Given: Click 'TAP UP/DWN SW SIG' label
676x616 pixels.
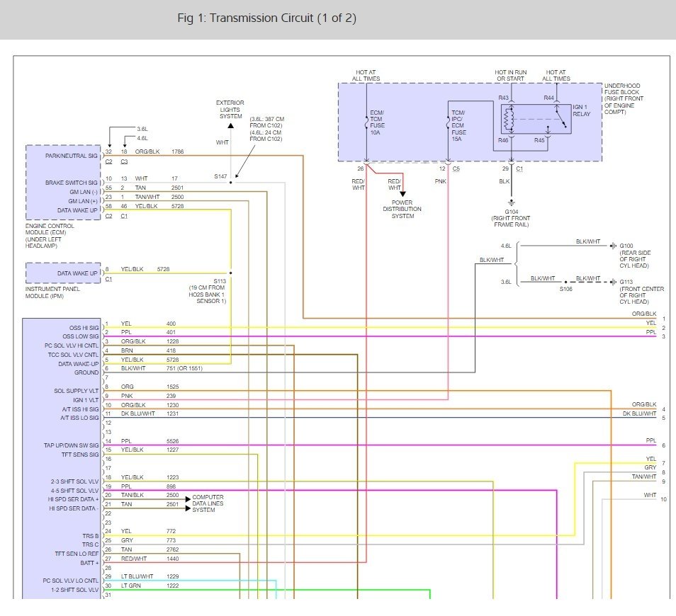Looking at the screenshot, I should tap(71, 445).
